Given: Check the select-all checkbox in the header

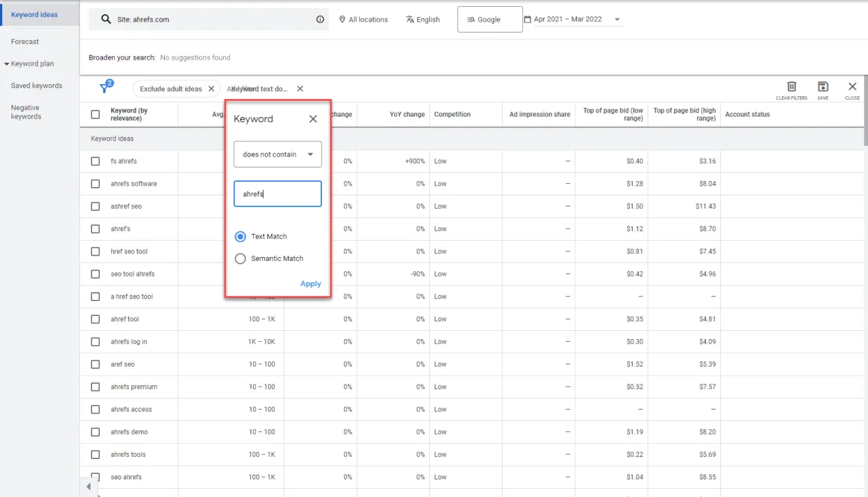Looking at the screenshot, I should point(95,114).
